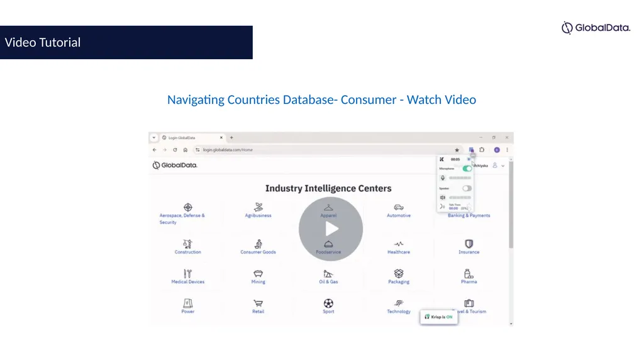Click the browser profile avatar
The image size is (644, 362).
pos(497,150)
